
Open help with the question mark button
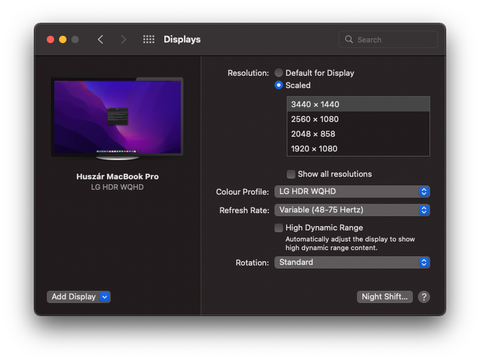click(424, 297)
